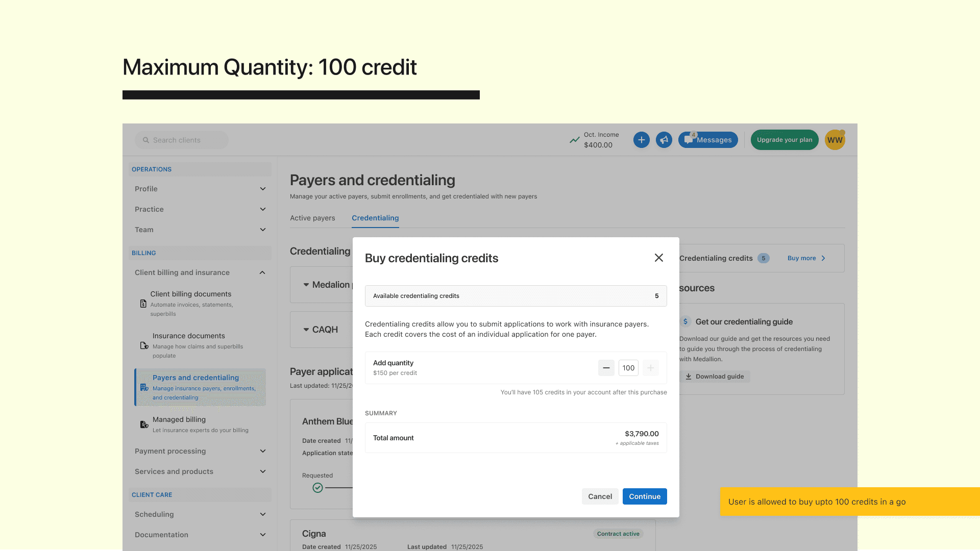Click the Client billing documents icon

[143, 304]
